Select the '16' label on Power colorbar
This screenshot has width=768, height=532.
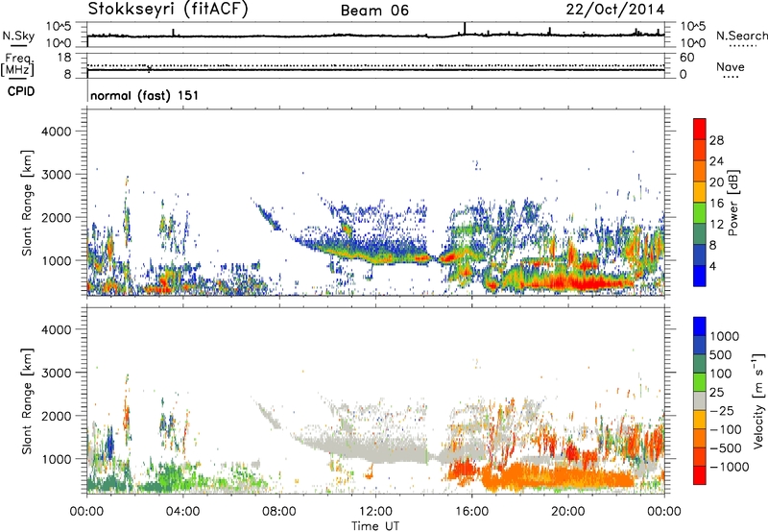tap(716, 204)
